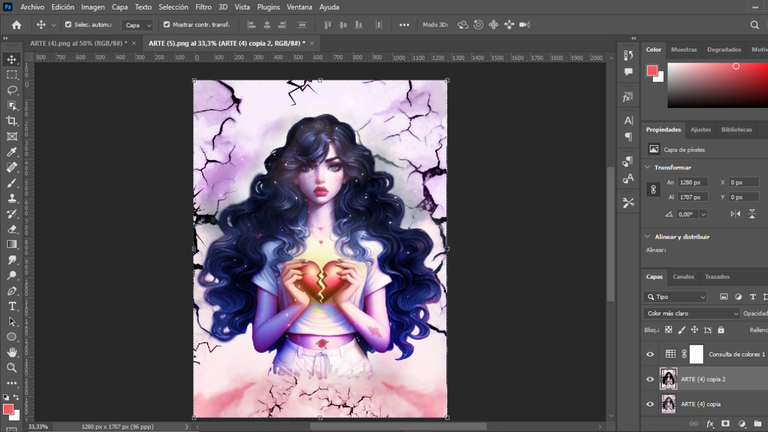Click the search magnifier in options bar
This screenshot has width=768, height=432.
click(755, 24)
